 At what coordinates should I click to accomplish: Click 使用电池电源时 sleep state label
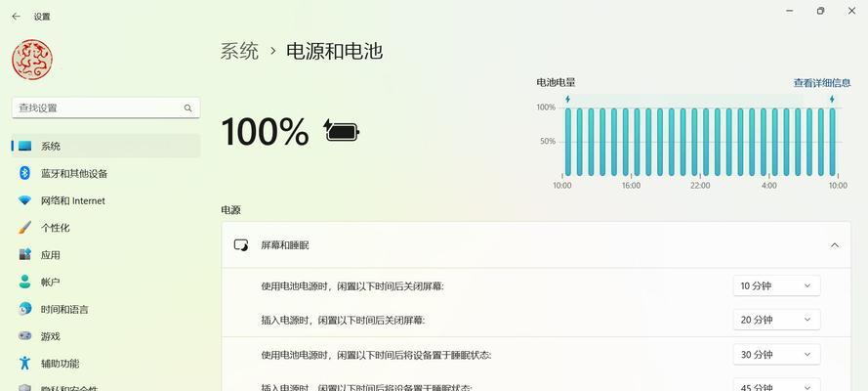(x=376, y=355)
